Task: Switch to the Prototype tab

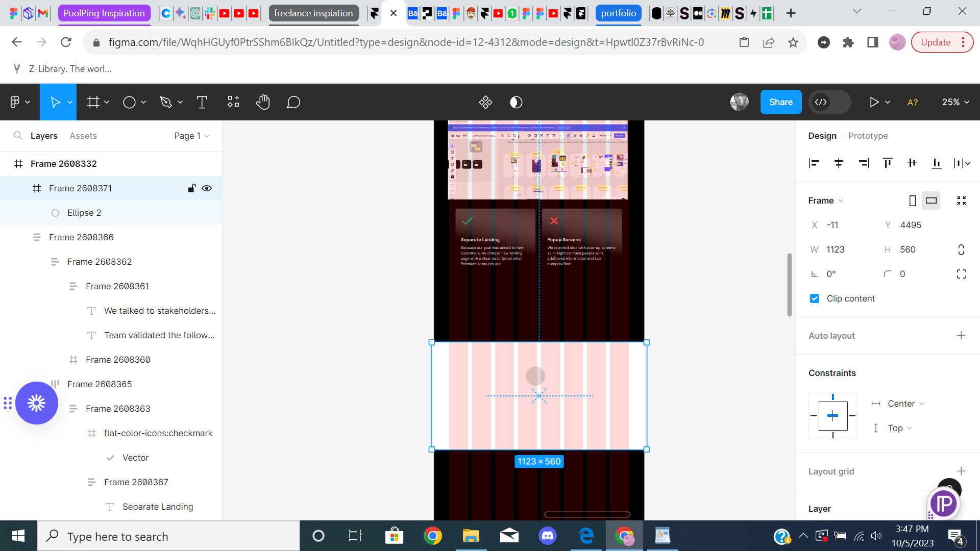Action: point(868,136)
